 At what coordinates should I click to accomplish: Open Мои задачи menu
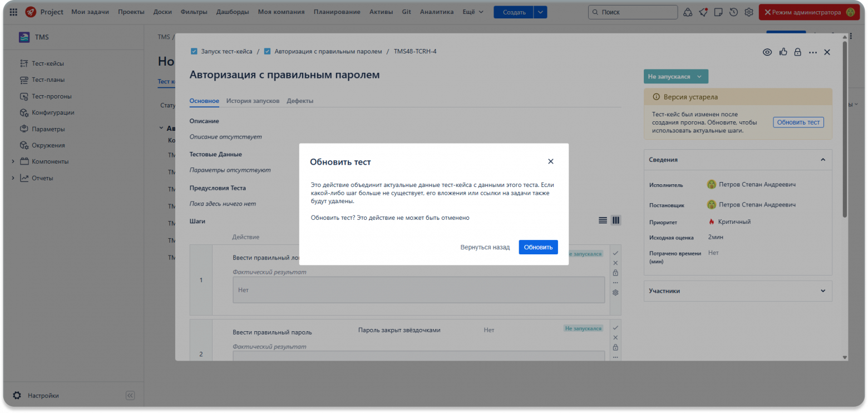[90, 12]
